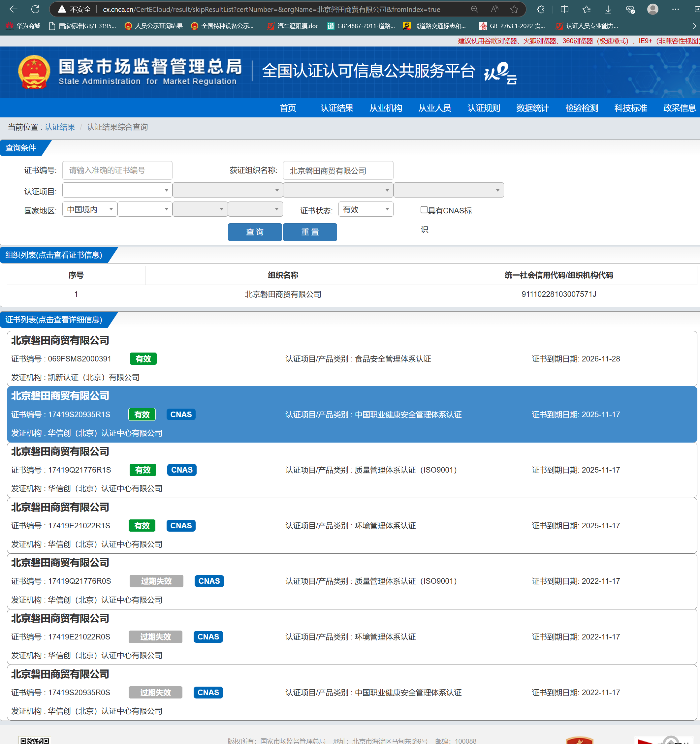Screen dimensions: 700x744
Task: Open the browser settings ellipsis menu
Action: tap(675, 9)
